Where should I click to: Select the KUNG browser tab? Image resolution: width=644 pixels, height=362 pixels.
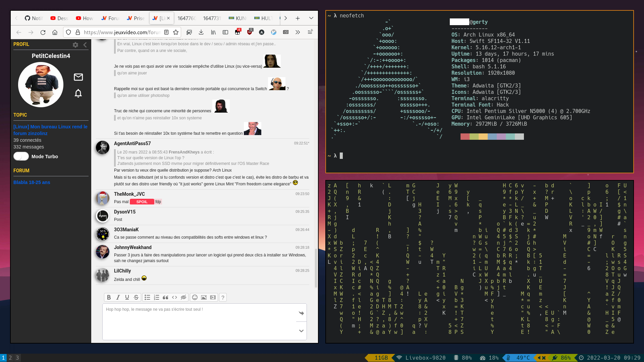[x=237, y=18]
